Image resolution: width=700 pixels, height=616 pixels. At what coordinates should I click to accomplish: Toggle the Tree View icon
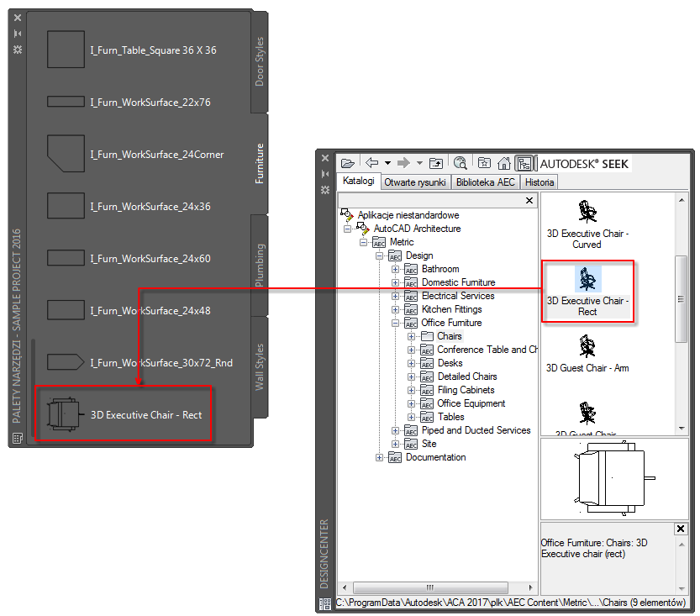[x=524, y=163]
